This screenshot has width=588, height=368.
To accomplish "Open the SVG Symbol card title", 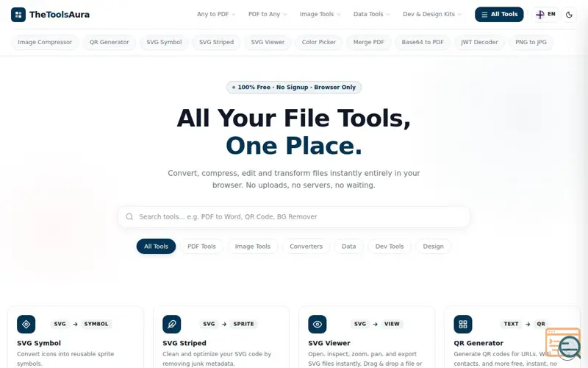I will click(39, 343).
